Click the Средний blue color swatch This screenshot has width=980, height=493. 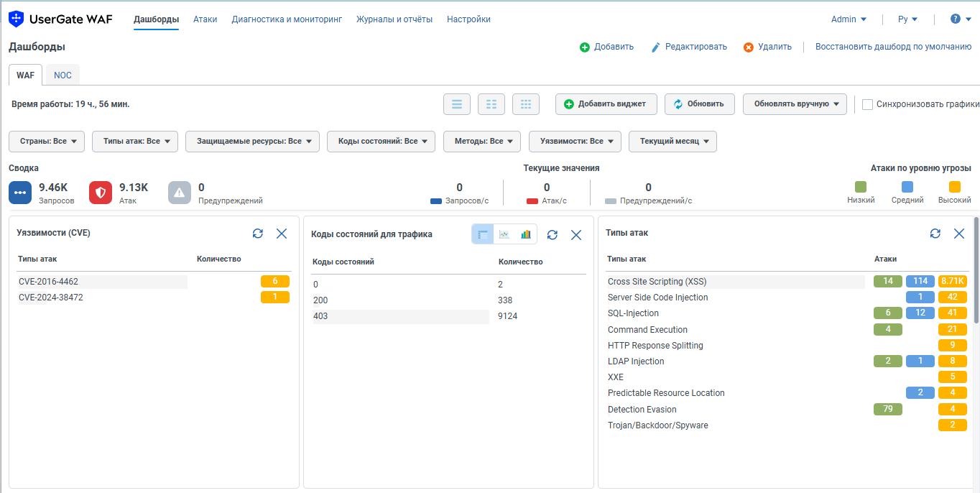tap(907, 187)
